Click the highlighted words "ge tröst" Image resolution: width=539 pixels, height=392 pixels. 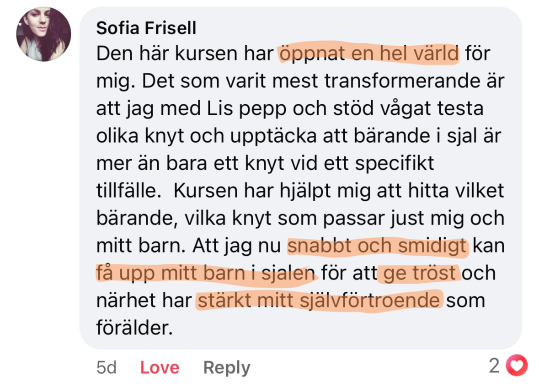pos(420,274)
